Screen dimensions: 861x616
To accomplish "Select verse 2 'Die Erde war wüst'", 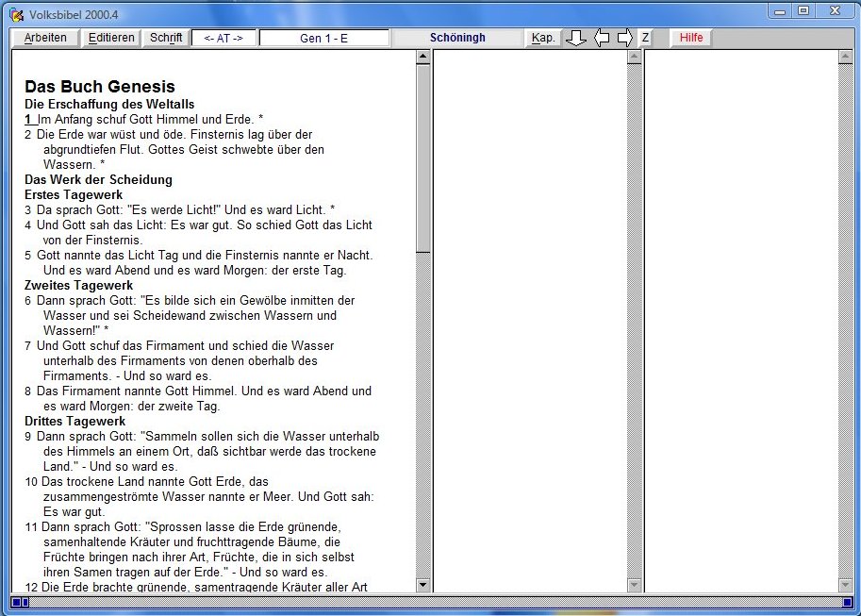I will click(x=174, y=149).
